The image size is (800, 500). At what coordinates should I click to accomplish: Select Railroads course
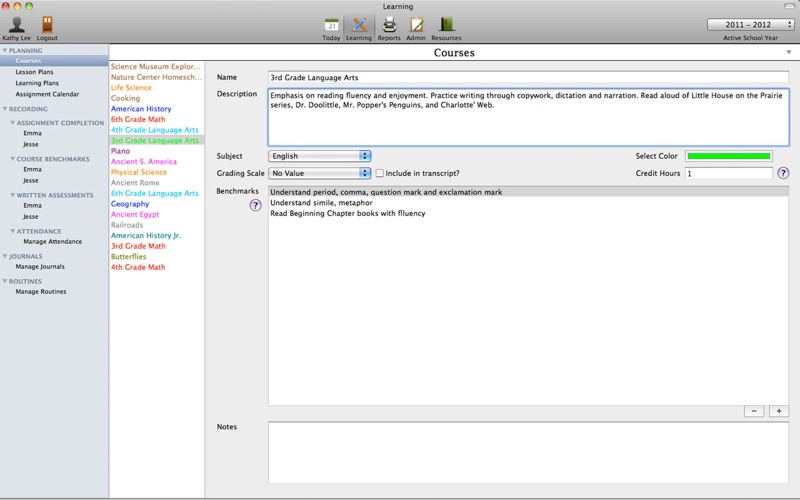tap(127, 225)
